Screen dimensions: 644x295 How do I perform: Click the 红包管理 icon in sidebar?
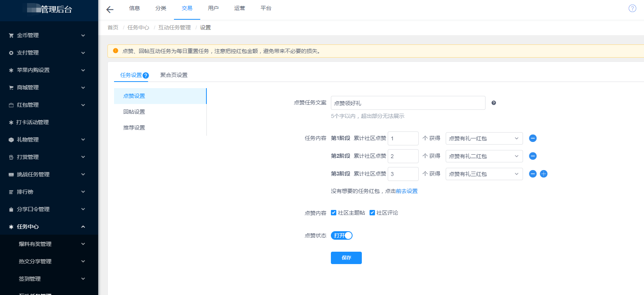click(11, 105)
